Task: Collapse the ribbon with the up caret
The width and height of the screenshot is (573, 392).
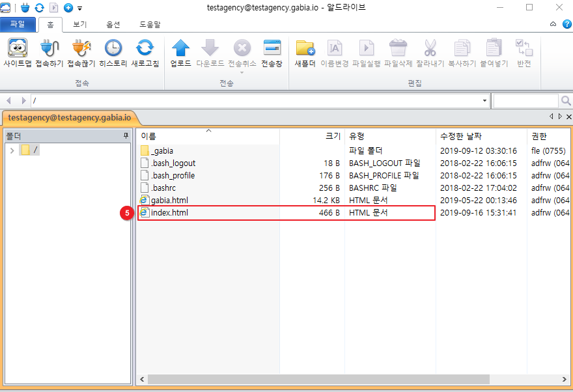Action: (553, 24)
